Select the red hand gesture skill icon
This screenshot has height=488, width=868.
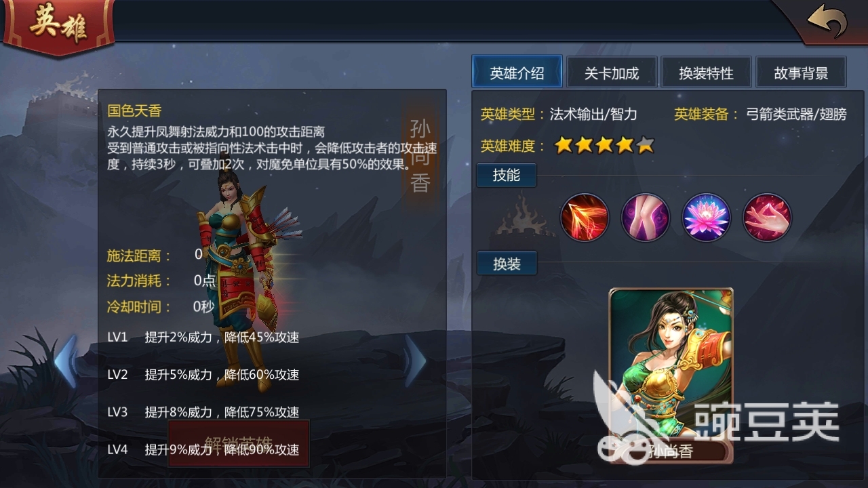(x=768, y=218)
